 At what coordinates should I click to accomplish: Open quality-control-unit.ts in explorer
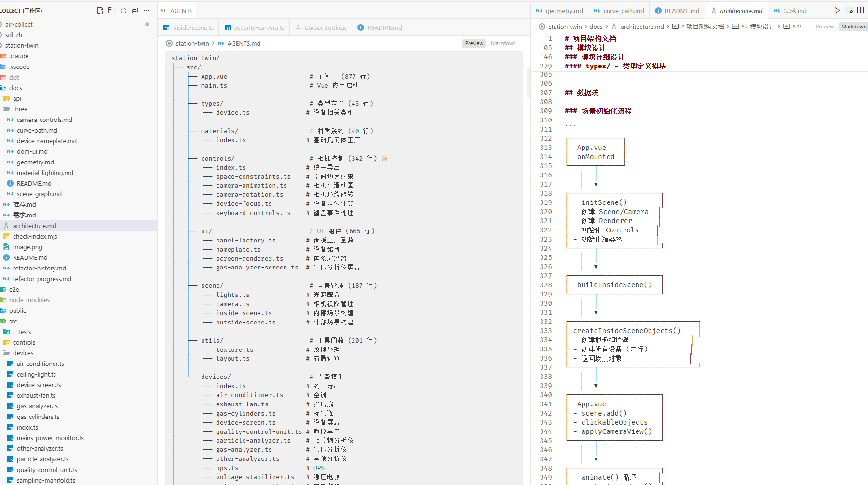click(47, 470)
